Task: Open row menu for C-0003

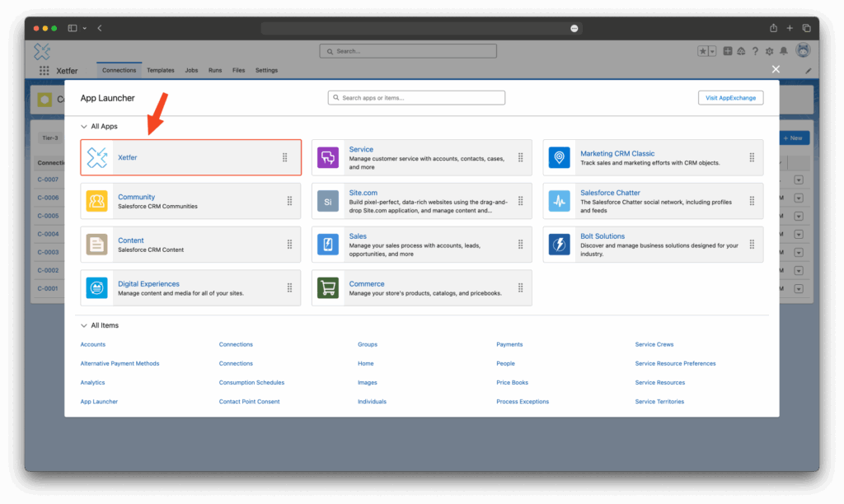Action: pyautogui.click(x=799, y=252)
